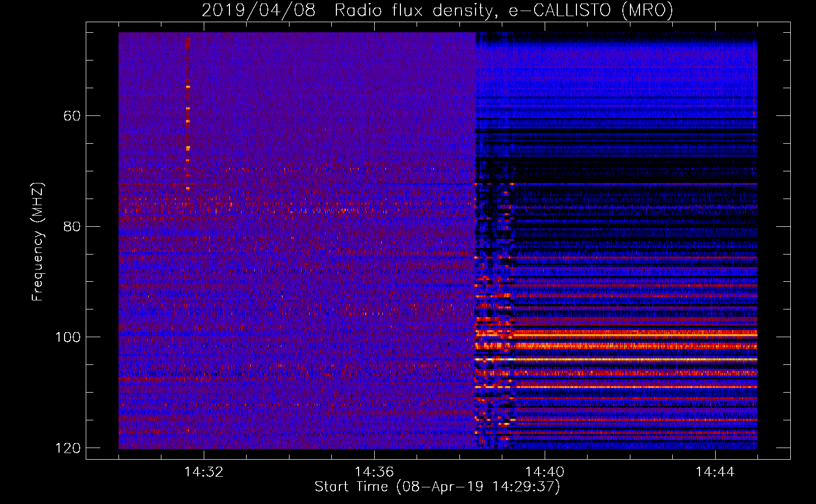Click the "Frequency (MHZ)" axis label
Viewport: 816px width, 504px height.
[38, 242]
